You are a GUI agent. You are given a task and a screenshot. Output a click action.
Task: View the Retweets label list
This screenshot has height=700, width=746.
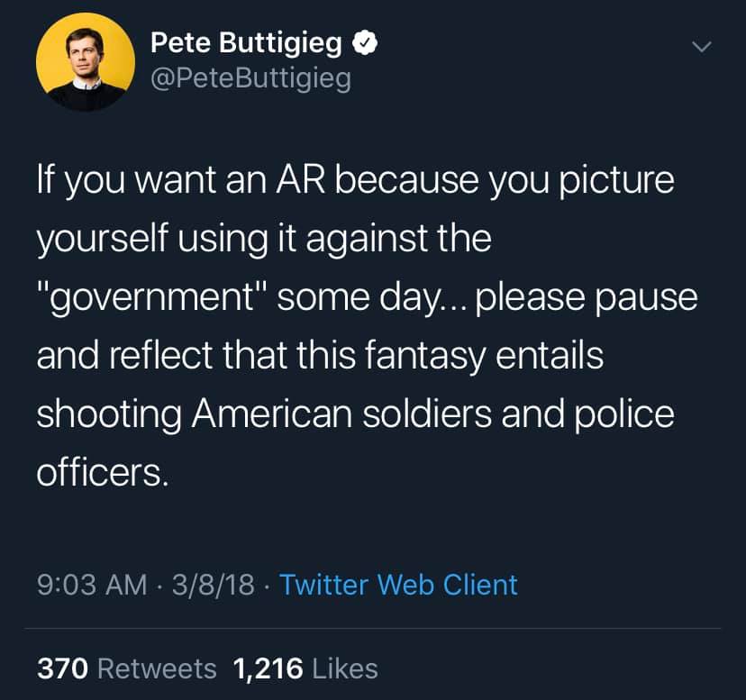point(157,668)
